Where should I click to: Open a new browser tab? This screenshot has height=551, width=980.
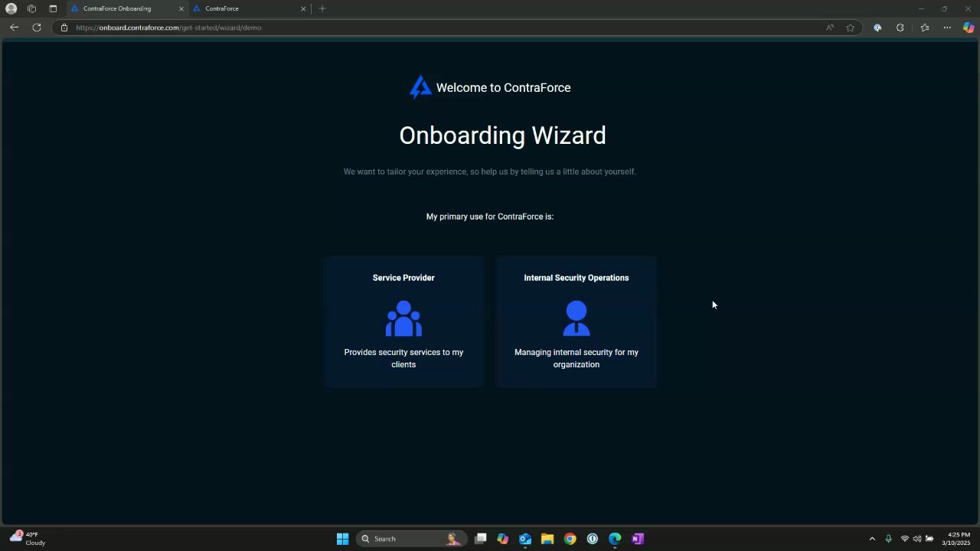pyautogui.click(x=322, y=8)
